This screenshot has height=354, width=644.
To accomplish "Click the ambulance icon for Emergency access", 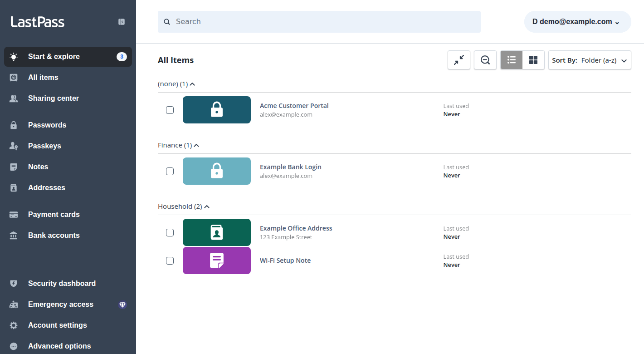I will [x=14, y=305].
